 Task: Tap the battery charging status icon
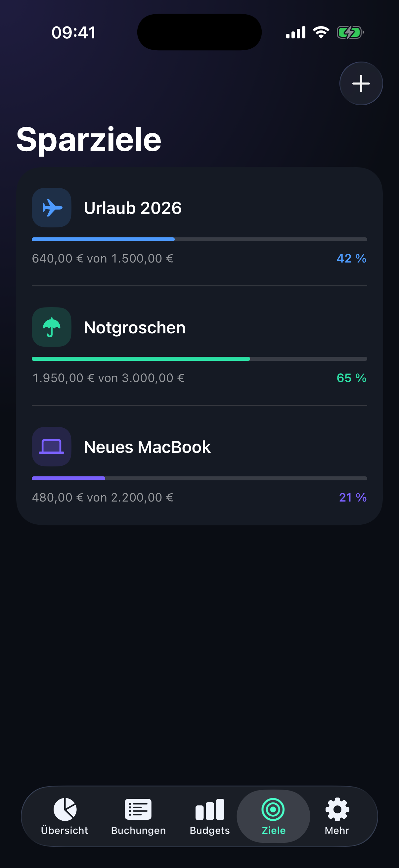[x=350, y=33]
